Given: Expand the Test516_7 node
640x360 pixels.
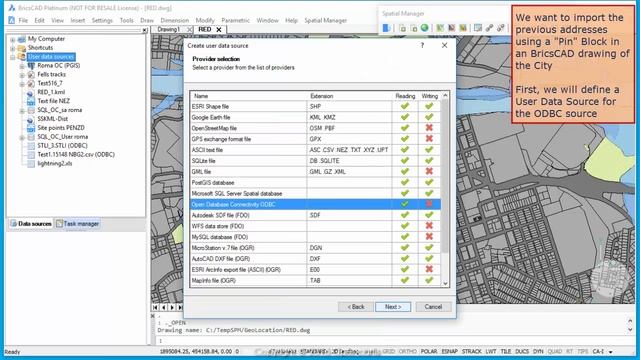Looking at the screenshot, I should tap(22, 84).
